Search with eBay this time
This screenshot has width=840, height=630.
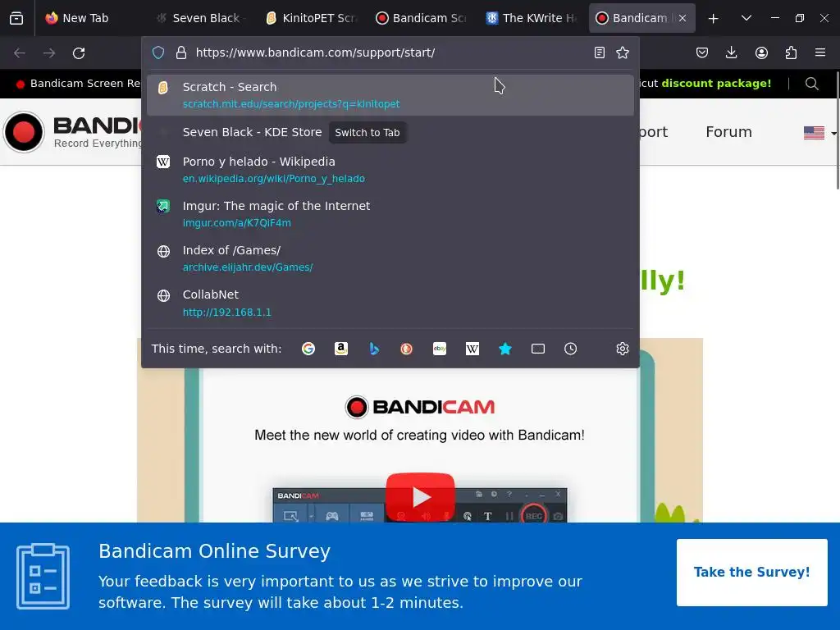tap(440, 349)
